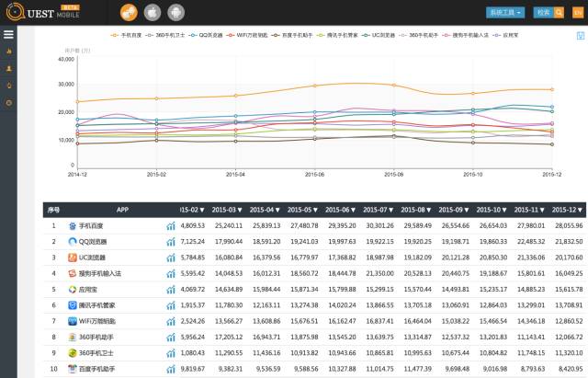Open trend chart icon for 百度手机助手 row
This screenshot has height=378, width=588.
(171, 369)
